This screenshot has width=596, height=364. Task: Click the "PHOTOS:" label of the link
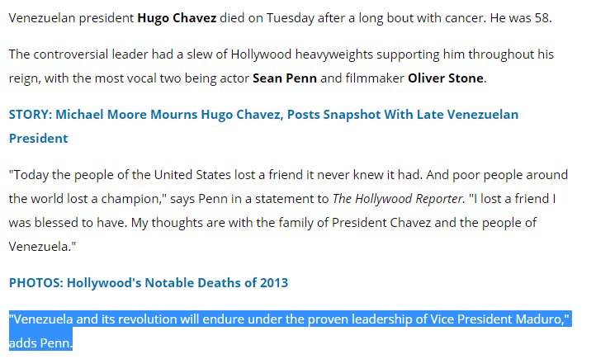[35, 282]
